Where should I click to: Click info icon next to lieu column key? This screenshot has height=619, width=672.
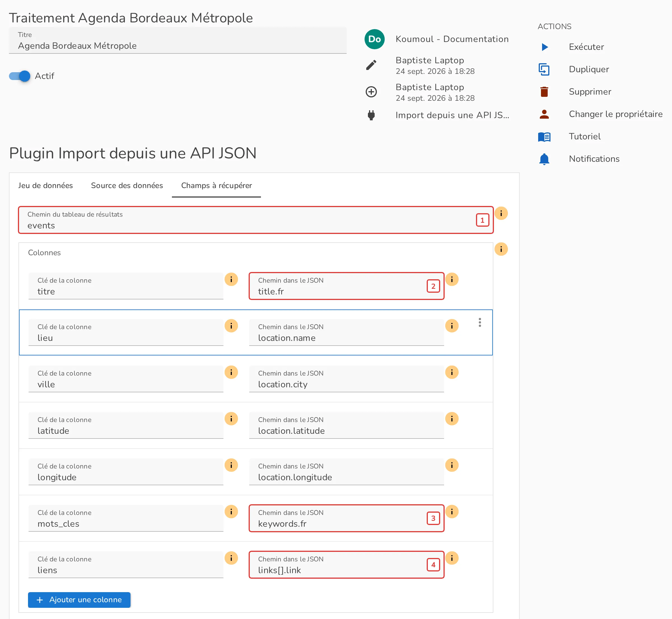point(231,326)
